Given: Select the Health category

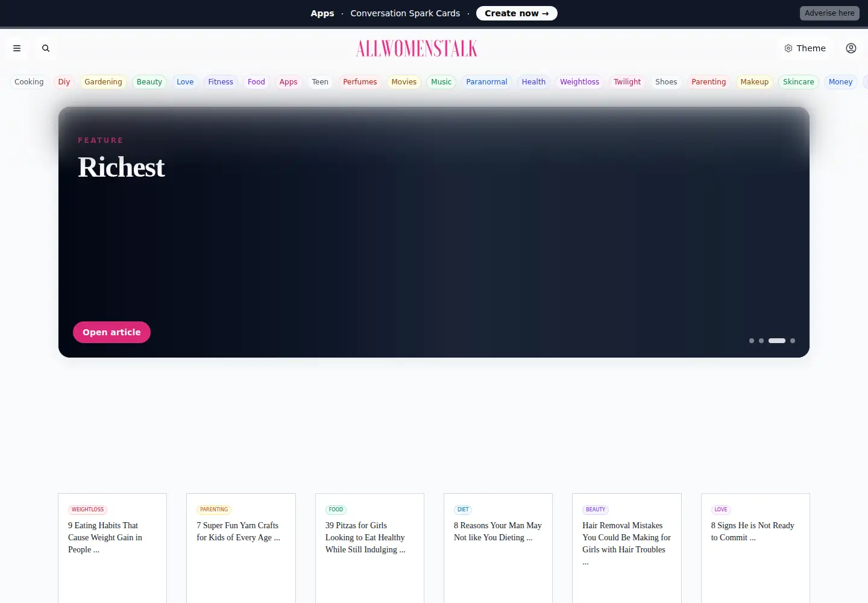Looking at the screenshot, I should click(x=533, y=82).
